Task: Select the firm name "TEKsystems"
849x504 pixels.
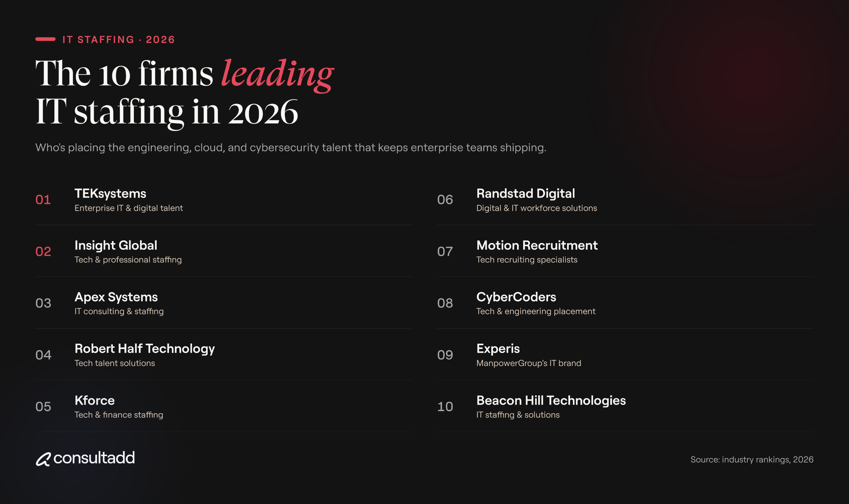Action: [110, 194]
